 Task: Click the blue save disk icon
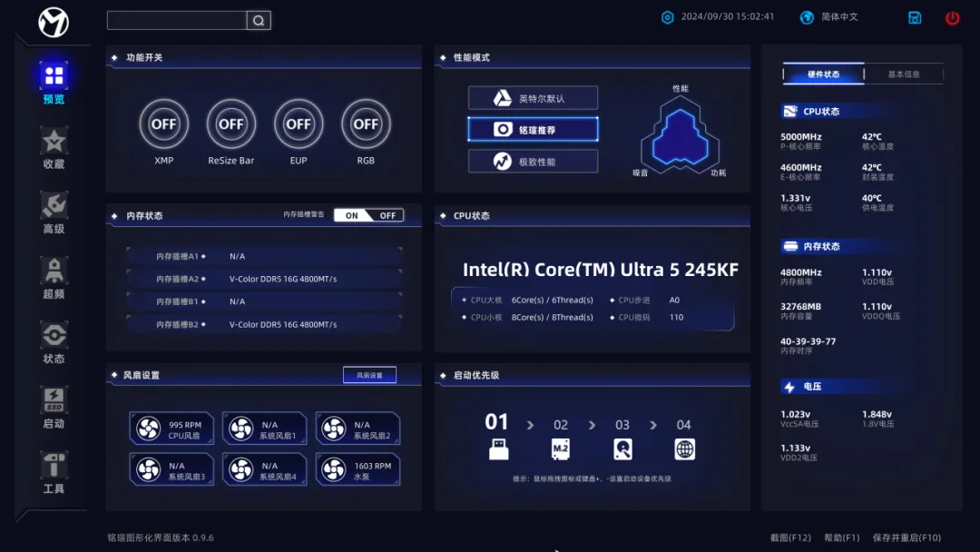[915, 17]
